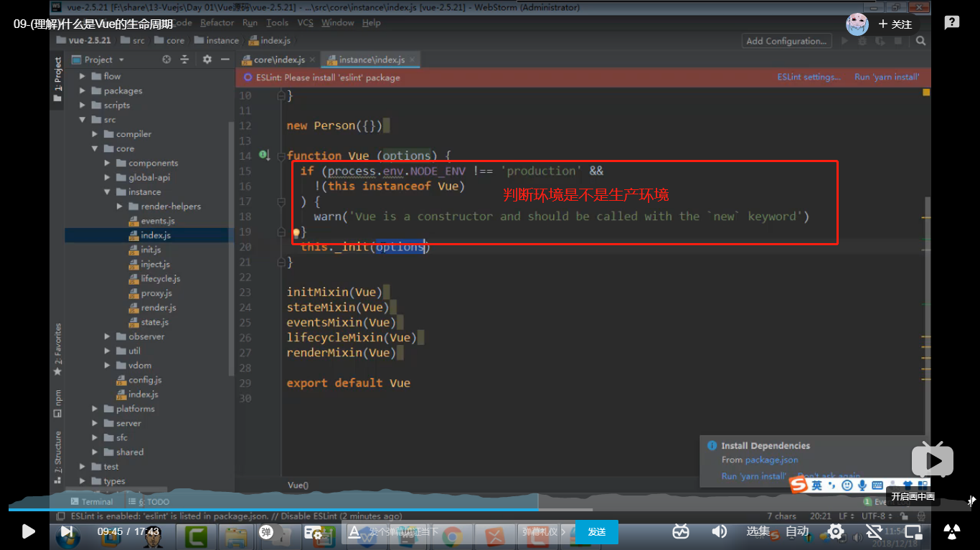Click the search everywhere magnifier icon

click(920, 41)
